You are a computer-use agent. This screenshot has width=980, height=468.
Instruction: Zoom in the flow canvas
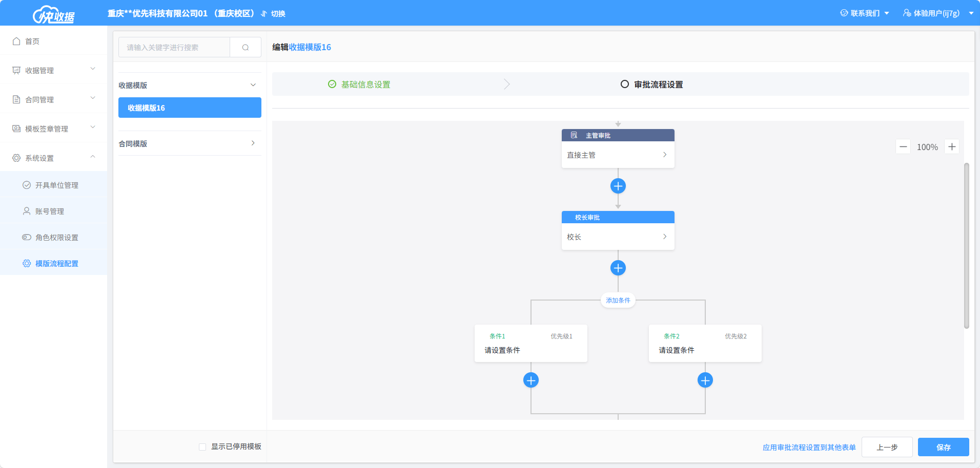pyautogui.click(x=951, y=147)
